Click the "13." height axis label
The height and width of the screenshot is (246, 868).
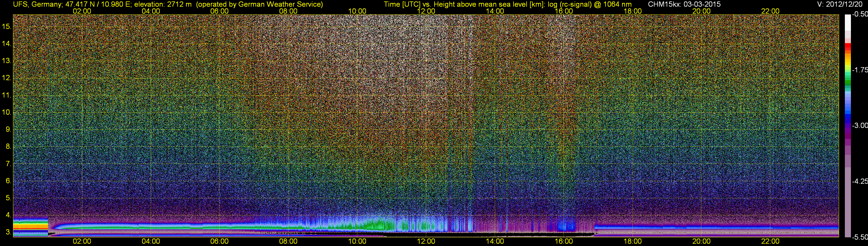(6, 61)
